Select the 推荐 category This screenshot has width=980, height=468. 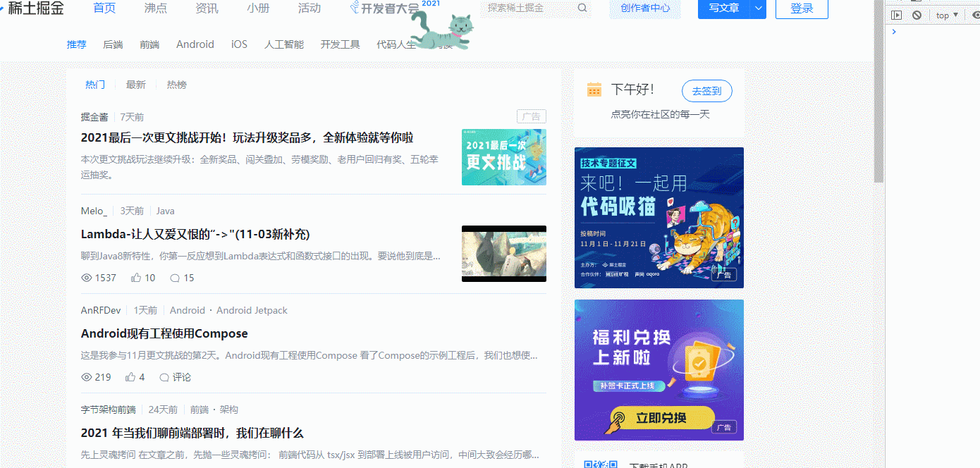77,44
